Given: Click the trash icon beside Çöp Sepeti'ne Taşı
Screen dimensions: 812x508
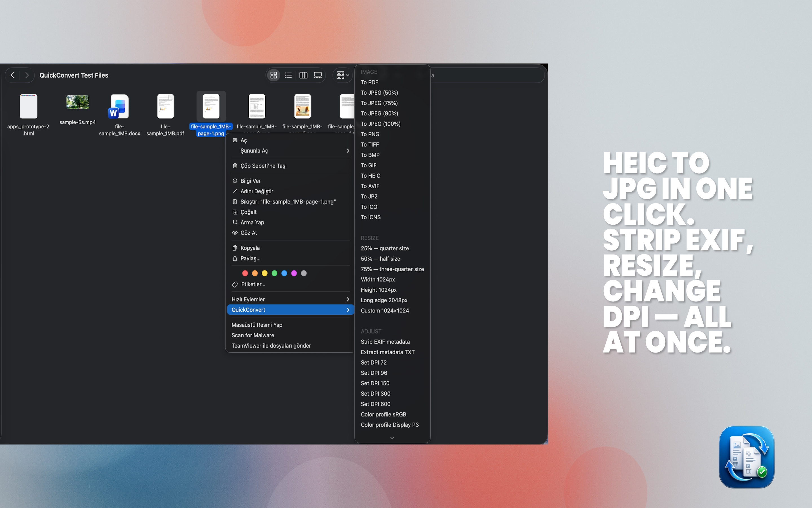Looking at the screenshot, I should (x=235, y=166).
